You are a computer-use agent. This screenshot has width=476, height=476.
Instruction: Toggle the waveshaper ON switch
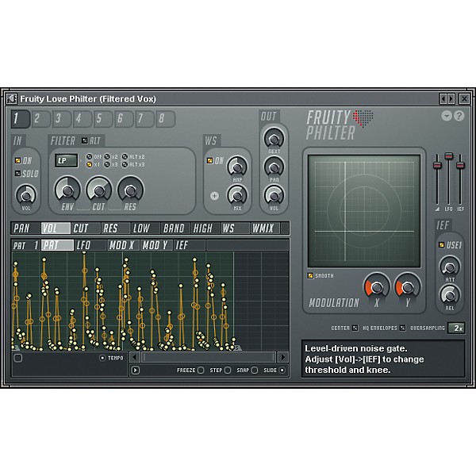coord(209,160)
